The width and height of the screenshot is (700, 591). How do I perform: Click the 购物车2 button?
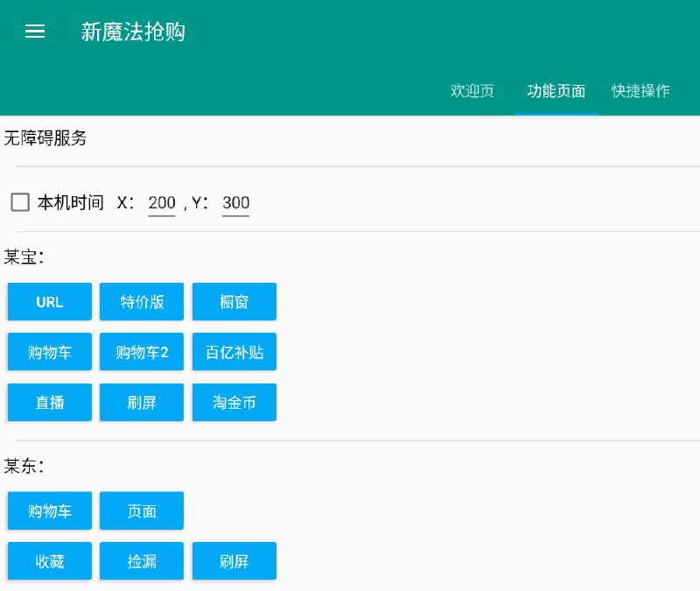point(142,352)
